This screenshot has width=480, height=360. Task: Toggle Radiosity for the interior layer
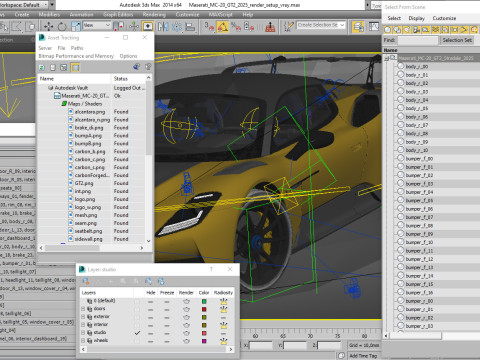(x=223, y=325)
